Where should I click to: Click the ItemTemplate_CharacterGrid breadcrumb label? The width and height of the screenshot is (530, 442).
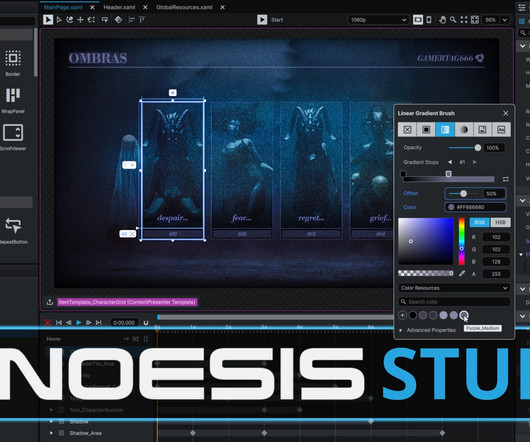click(127, 302)
